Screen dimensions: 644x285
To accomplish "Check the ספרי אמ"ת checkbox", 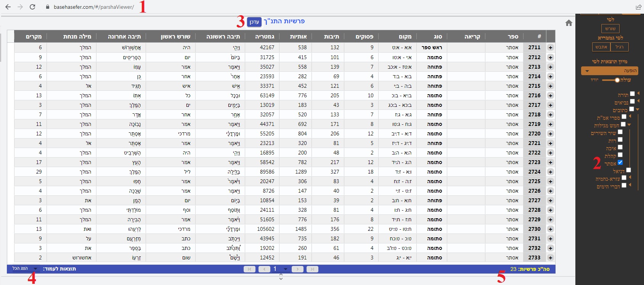I will point(624,116).
